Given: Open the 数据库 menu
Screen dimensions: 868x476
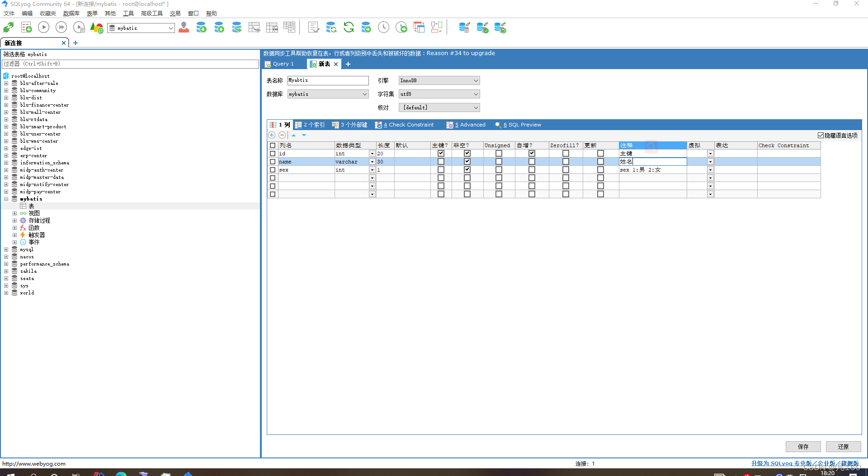Looking at the screenshot, I should coord(71,14).
